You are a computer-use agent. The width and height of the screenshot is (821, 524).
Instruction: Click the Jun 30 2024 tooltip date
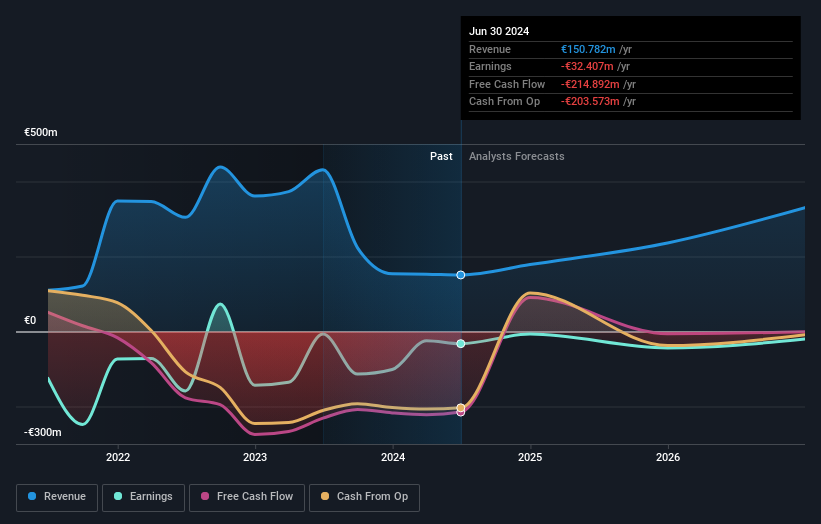(499, 31)
